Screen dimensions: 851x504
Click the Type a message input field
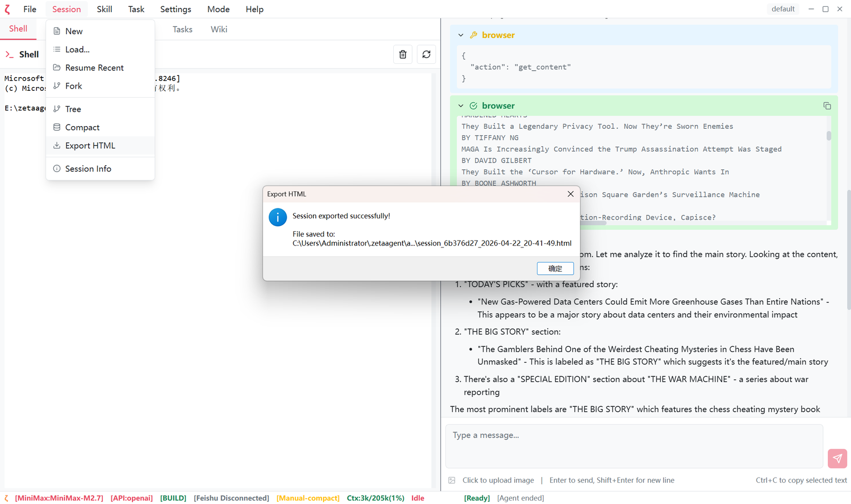tap(633, 446)
